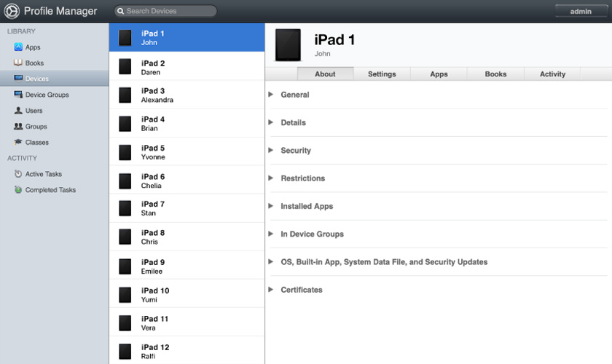View Completed Tasks
The width and height of the screenshot is (612, 364).
50,190
